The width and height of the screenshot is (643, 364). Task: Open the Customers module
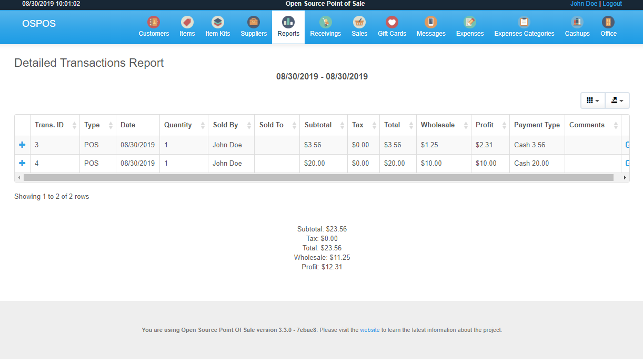point(153,26)
